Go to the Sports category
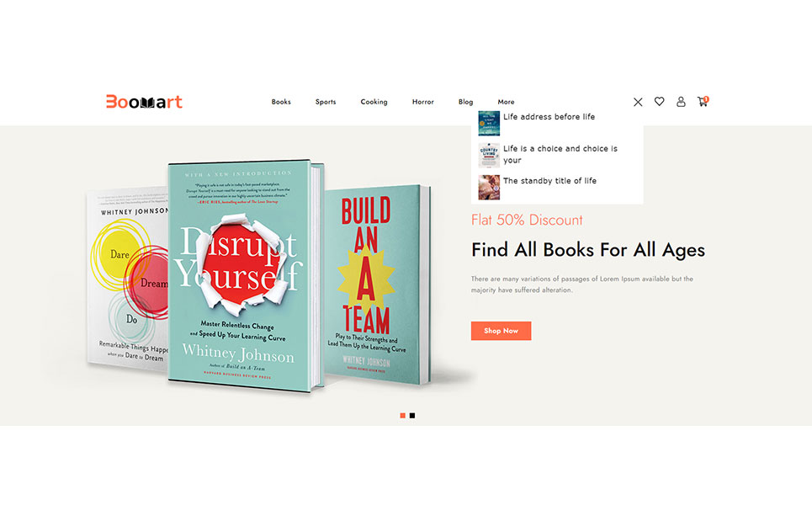812x505 pixels. (x=326, y=102)
